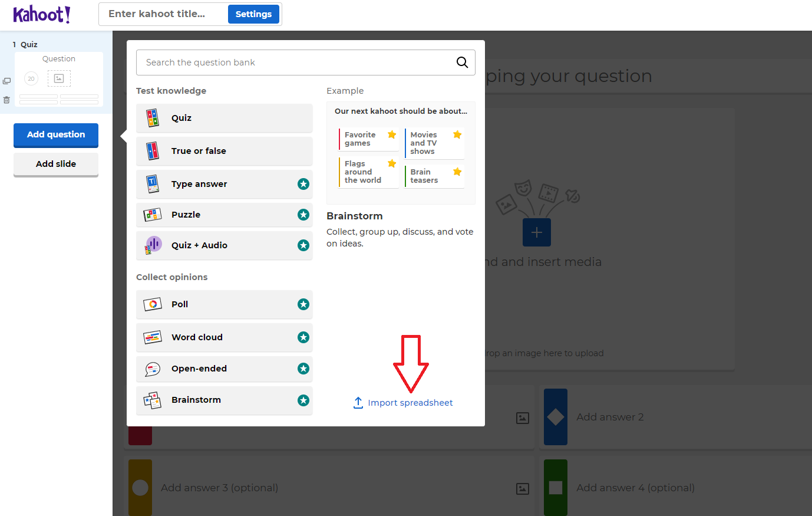
Task: Click the Test knowledge section heading
Action: point(171,91)
